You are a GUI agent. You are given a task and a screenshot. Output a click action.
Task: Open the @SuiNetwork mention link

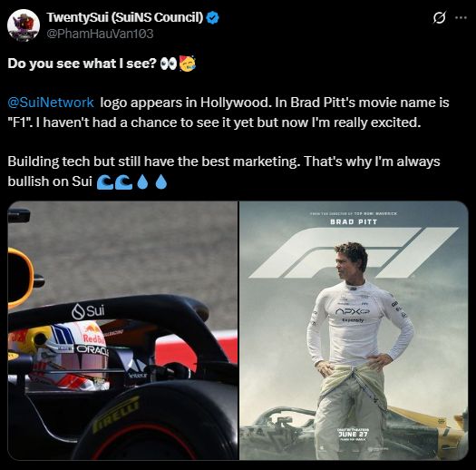click(51, 103)
